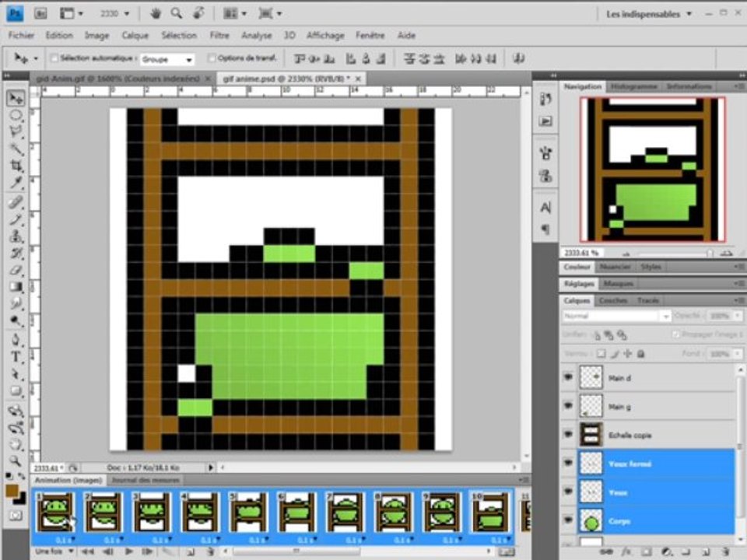Delete animation frame trash icon
Image resolution: width=747 pixels, height=560 pixels.
[x=210, y=552]
